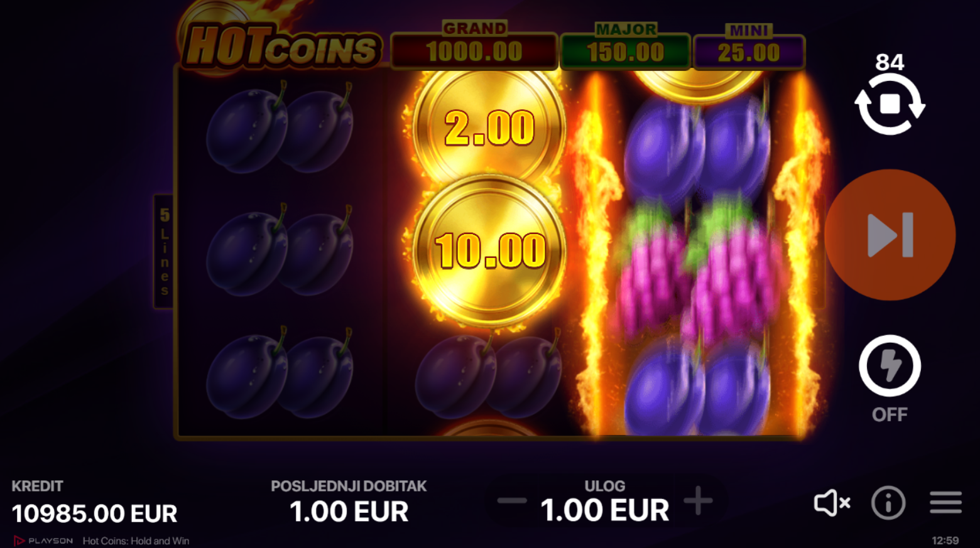Decrease the bet with minus

512,501
